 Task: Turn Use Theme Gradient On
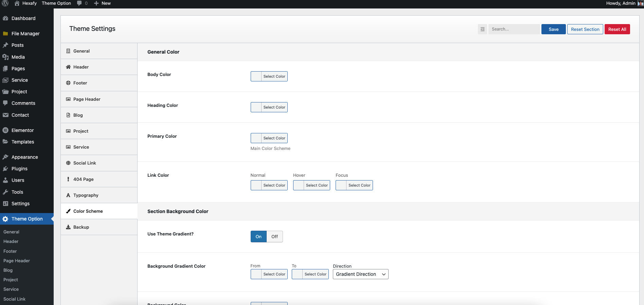click(258, 236)
